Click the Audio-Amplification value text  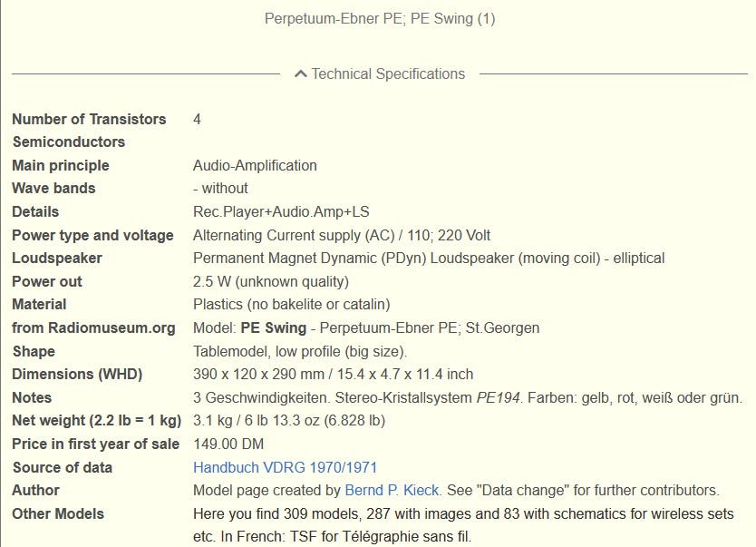pos(255,165)
